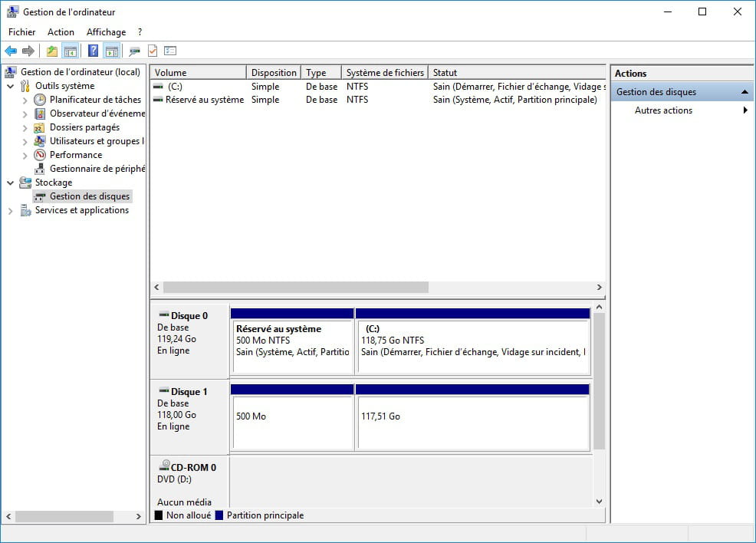Image resolution: width=756 pixels, height=543 pixels.
Task: Collapse the Gestion des disques actions section
Action: click(x=744, y=91)
